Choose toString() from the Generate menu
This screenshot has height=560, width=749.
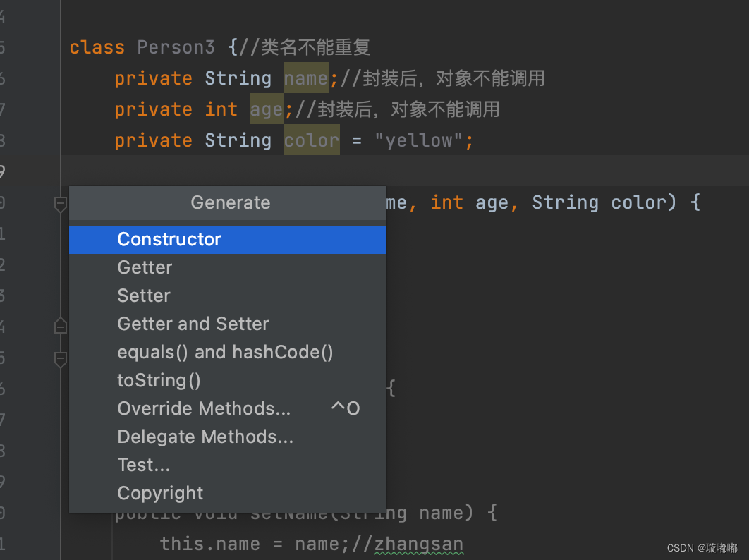tap(159, 380)
